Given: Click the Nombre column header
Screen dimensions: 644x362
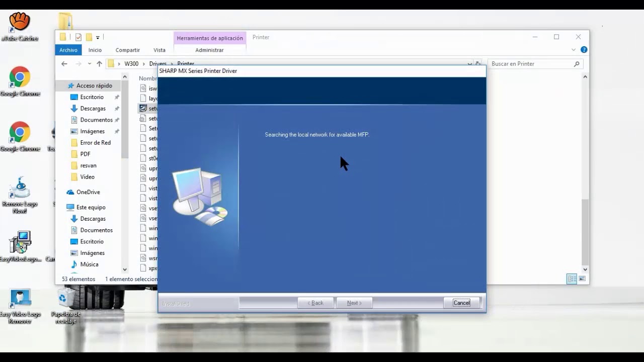Looking at the screenshot, I should (148, 78).
